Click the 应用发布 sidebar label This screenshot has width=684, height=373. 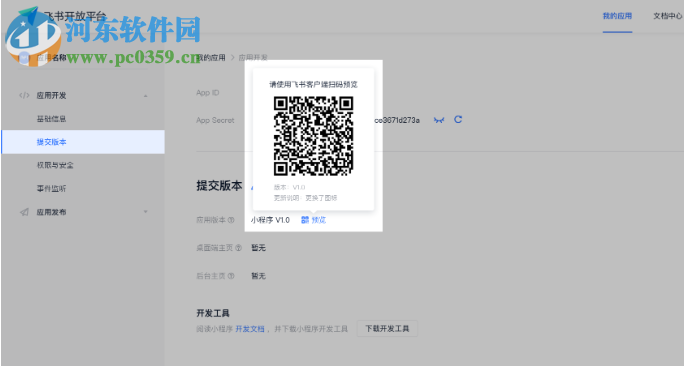(x=51, y=212)
